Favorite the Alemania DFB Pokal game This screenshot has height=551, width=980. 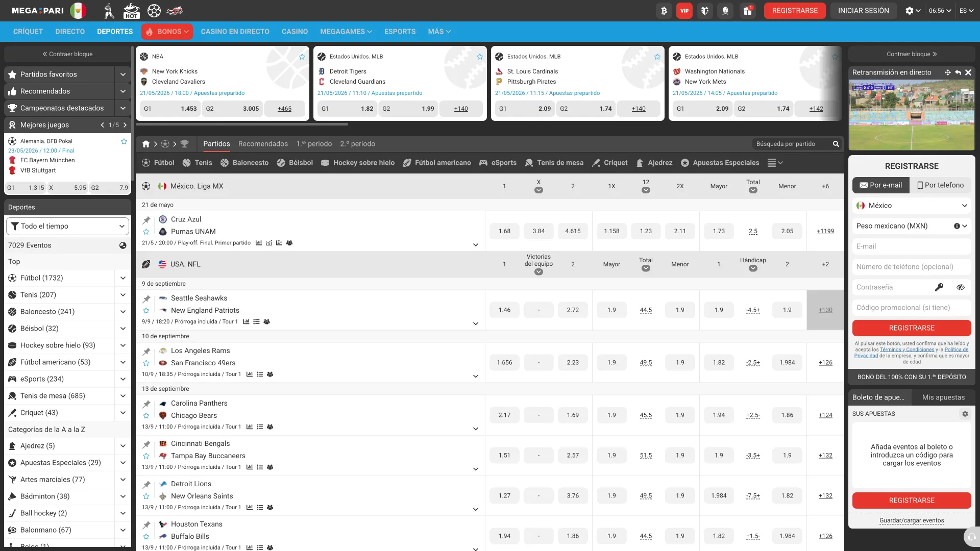(x=124, y=141)
